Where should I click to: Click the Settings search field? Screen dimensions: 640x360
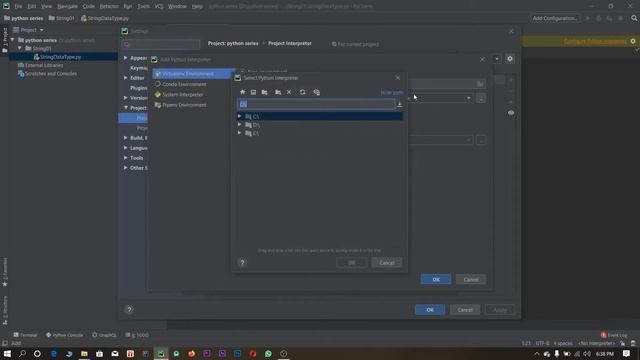pyautogui.click(x=161, y=44)
